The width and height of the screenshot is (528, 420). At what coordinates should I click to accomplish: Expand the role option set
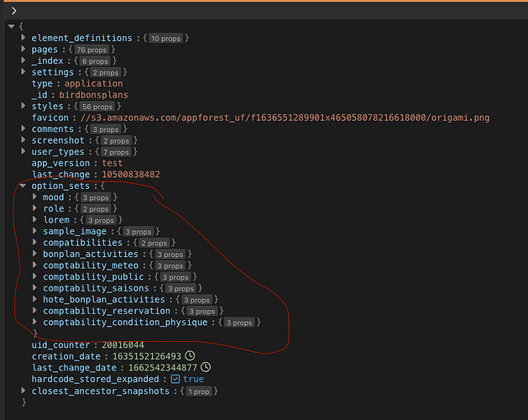(x=34, y=208)
